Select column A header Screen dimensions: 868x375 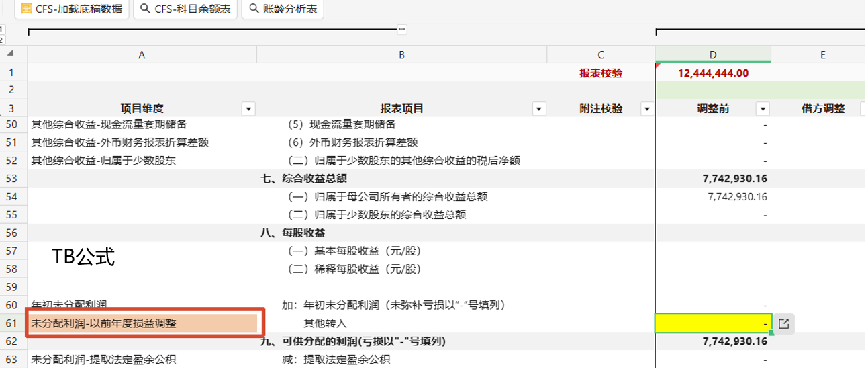(x=142, y=55)
